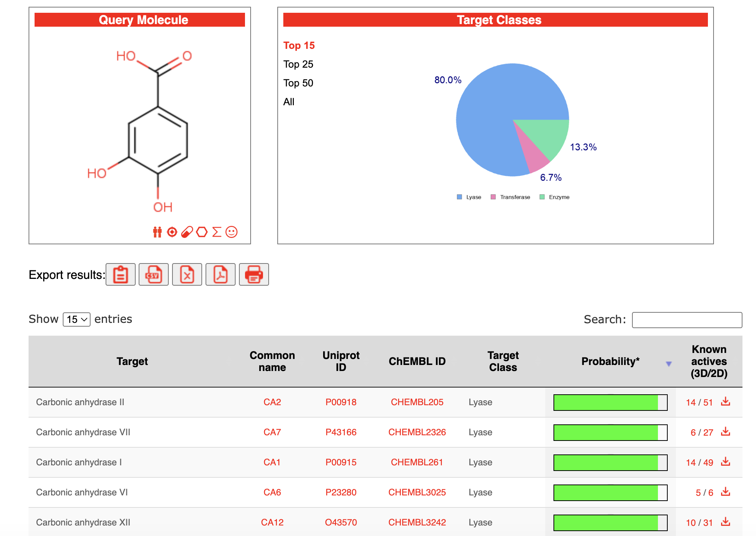Copy results with the clipboard export button
The width and height of the screenshot is (756, 536).
pyautogui.click(x=120, y=275)
